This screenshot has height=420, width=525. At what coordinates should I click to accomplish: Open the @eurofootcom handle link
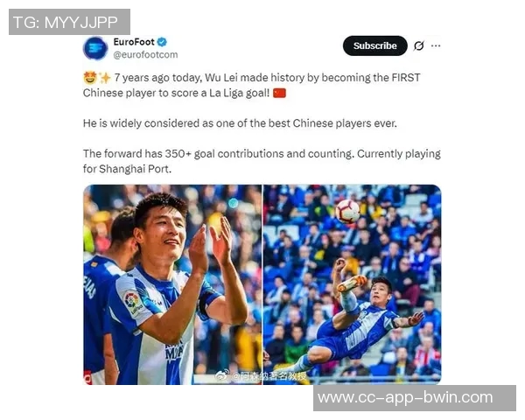pyautogui.click(x=145, y=54)
